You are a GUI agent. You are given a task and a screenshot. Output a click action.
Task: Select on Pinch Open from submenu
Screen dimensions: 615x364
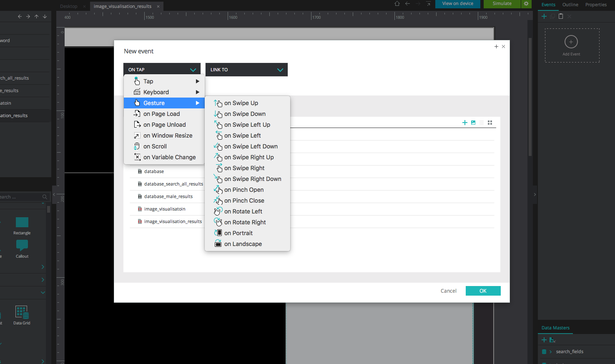click(x=243, y=190)
